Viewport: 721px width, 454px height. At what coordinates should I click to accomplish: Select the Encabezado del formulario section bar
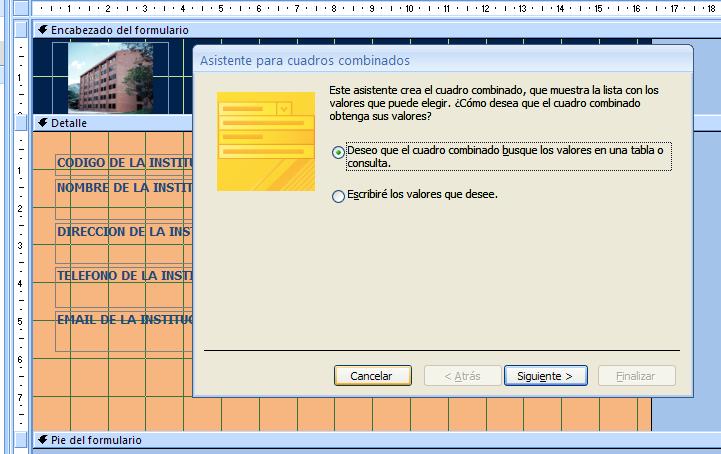(376, 30)
